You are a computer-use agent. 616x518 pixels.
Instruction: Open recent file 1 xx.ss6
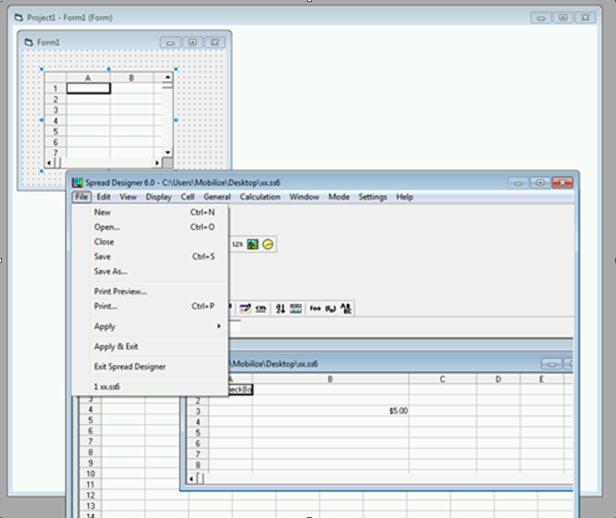pos(150,387)
